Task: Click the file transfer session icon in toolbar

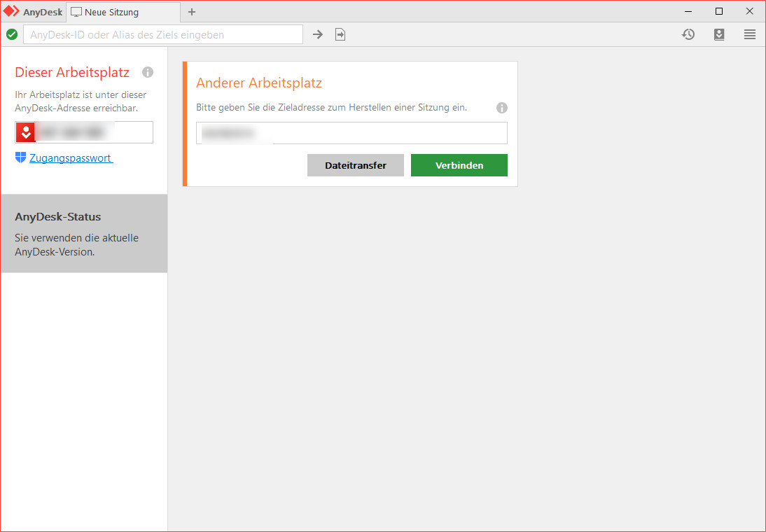Action: (340, 34)
